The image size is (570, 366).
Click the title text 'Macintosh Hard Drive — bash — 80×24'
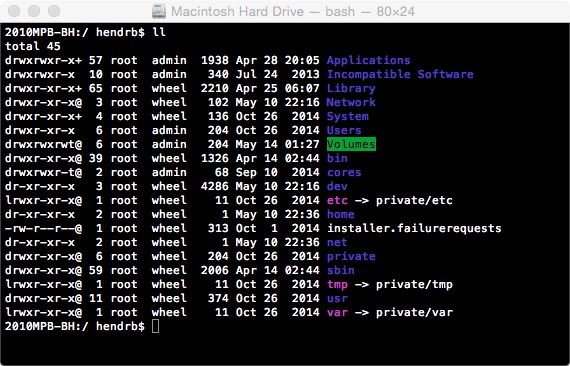[293, 11]
